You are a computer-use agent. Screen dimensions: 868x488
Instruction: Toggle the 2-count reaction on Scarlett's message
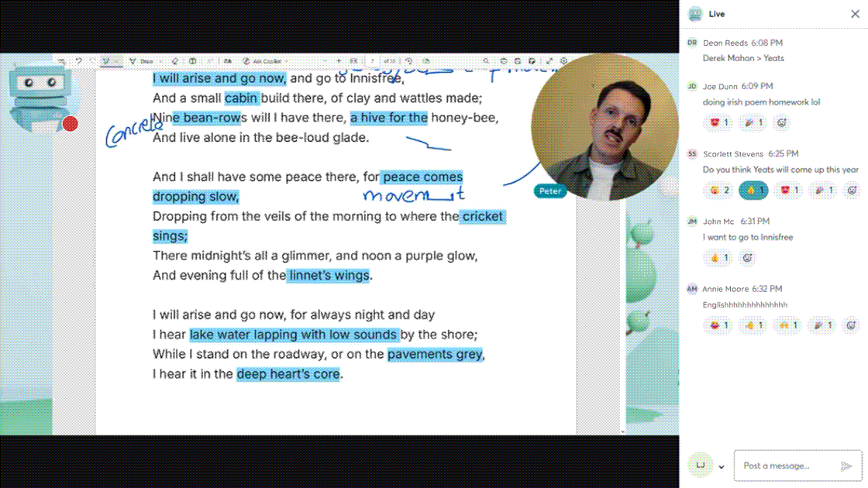tap(719, 191)
